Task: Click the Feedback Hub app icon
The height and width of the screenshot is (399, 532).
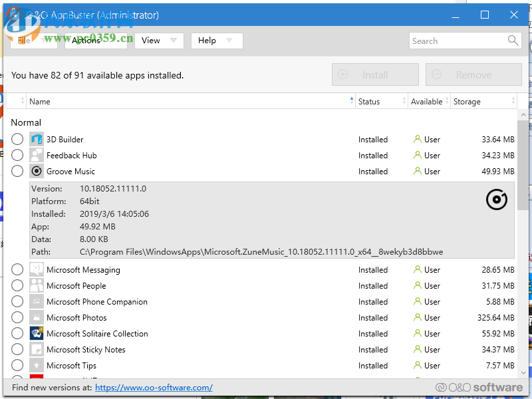Action: coord(37,156)
